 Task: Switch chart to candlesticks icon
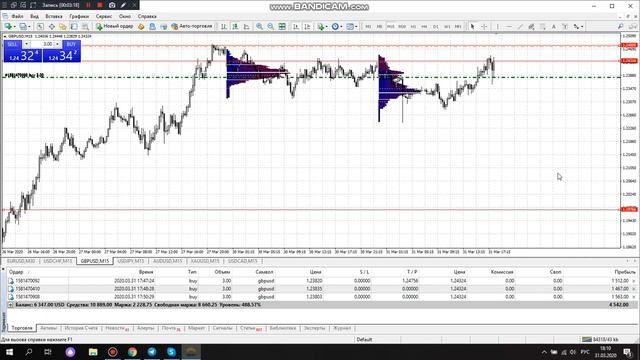point(236,27)
